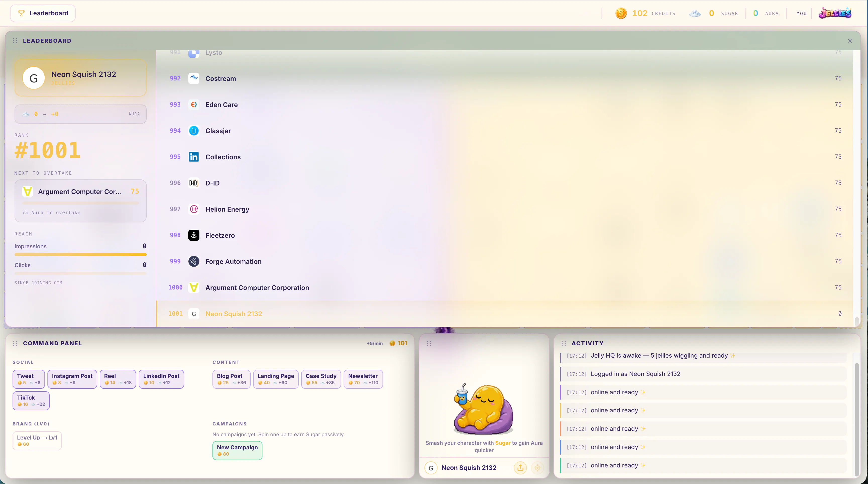Close the Leaderboard panel
This screenshot has width=868, height=484.
850,41
